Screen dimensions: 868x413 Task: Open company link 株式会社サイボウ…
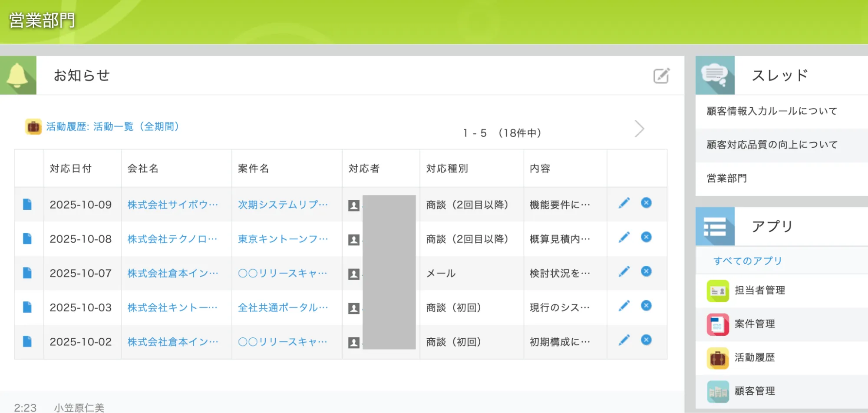tap(172, 205)
